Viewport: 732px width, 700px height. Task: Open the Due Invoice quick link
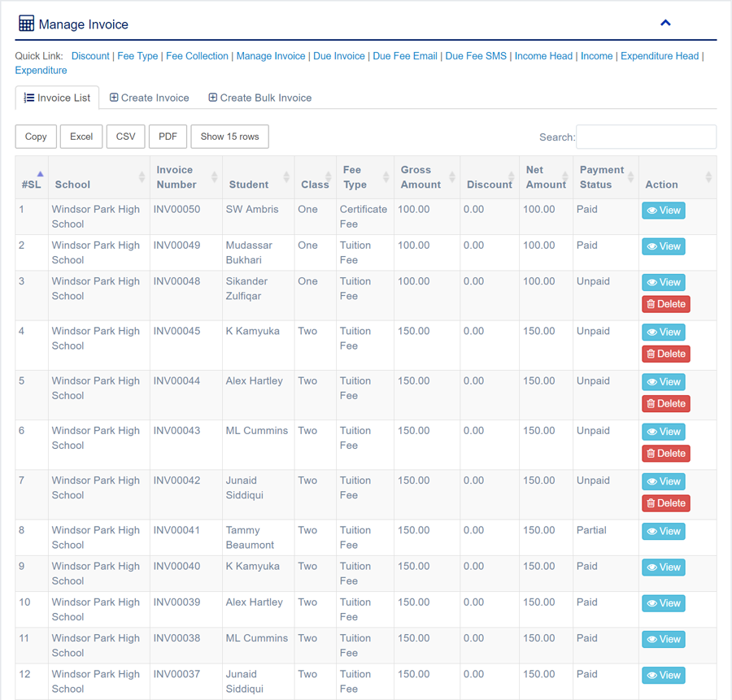coord(339,56)
